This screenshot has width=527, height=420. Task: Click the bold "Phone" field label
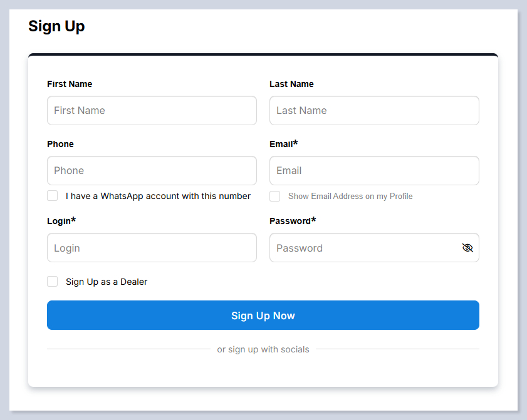click(x=60, y=144)
